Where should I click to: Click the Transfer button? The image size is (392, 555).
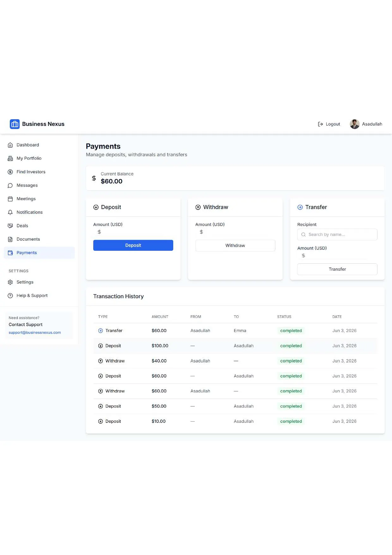[337, 269]
